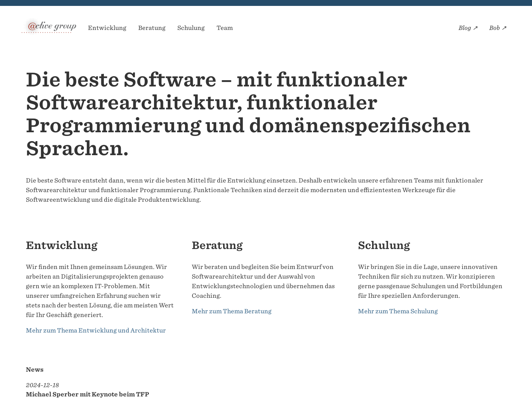Viewport: 532px width, 399px height.
Task: Follow "Mehr zum Thema Entwicklung und Architektur"
Action: tap(96, 330)
